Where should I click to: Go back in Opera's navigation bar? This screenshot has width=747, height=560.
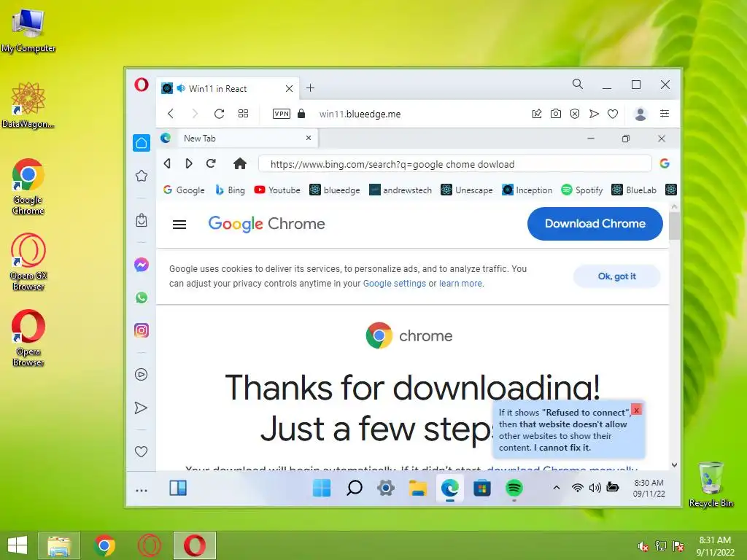171,113
